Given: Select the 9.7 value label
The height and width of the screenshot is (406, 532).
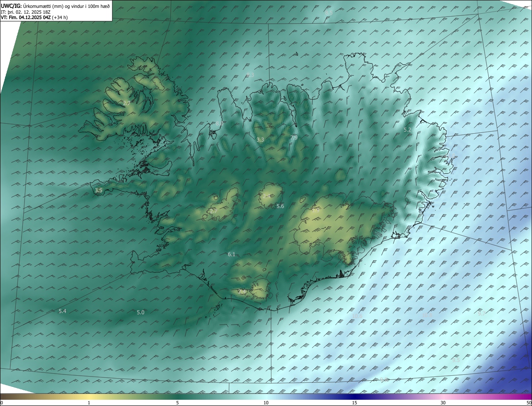Looking at the screenshot, I should point(481,314).
